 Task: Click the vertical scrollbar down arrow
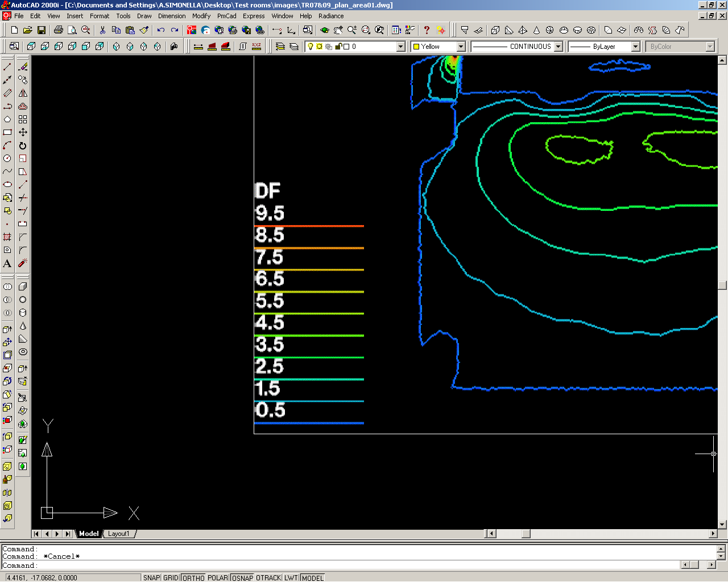point(722,524)
